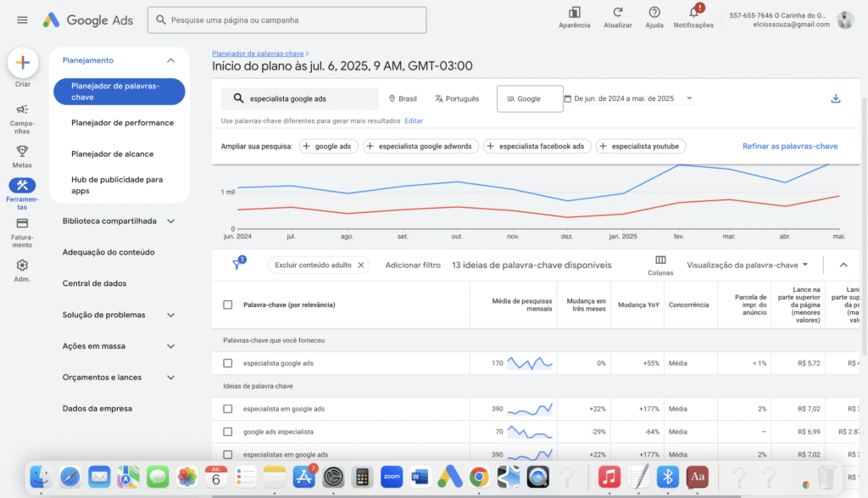Image resolution: width=868 pixels, height=498 pixels.
Task: Click the Google Ads logo
Action: [x=88, y=20]
